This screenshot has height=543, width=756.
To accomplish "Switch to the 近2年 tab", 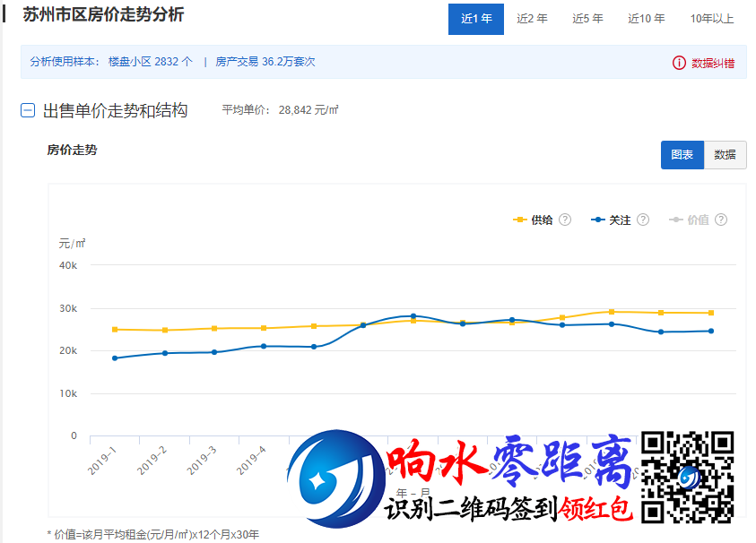I will pyautogui.click(x=532, y=19).
